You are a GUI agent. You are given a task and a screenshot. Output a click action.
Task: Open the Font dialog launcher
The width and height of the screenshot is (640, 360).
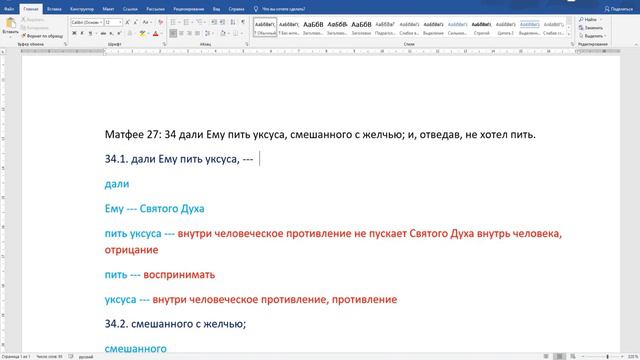click(x=164, y=44)
